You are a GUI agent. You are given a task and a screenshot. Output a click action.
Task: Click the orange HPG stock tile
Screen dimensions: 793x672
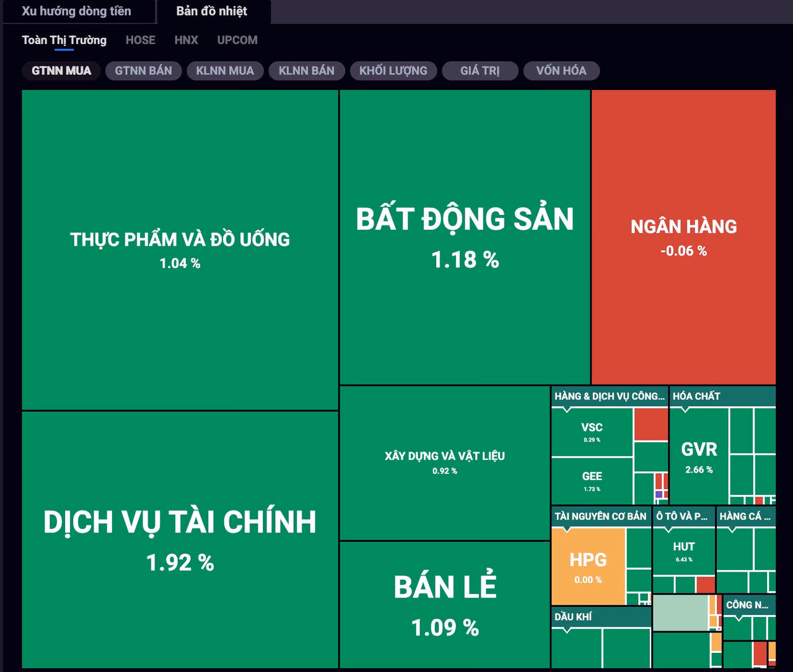tap(588, 566)
